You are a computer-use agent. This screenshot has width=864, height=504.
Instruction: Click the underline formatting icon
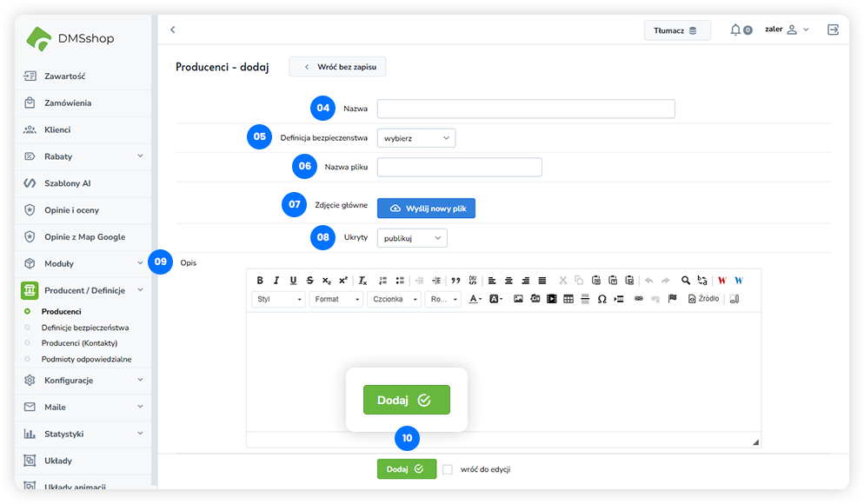pos(293,281)
